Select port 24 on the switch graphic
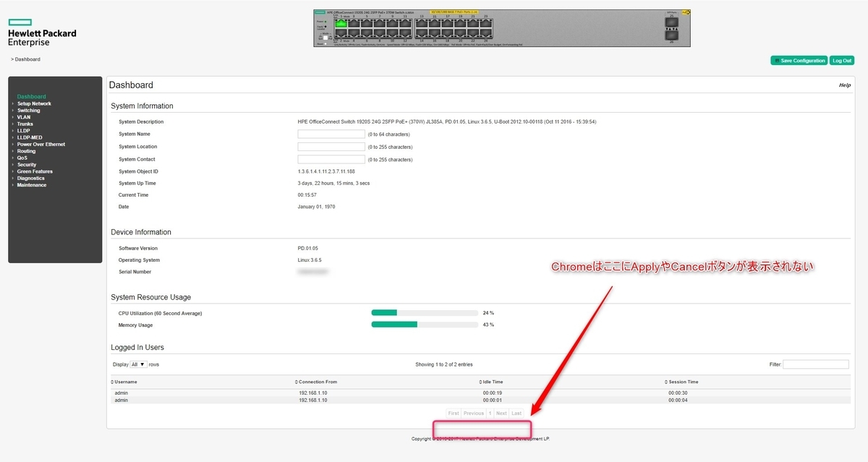This screenshot has width=868, height=462. pos(486,33)
